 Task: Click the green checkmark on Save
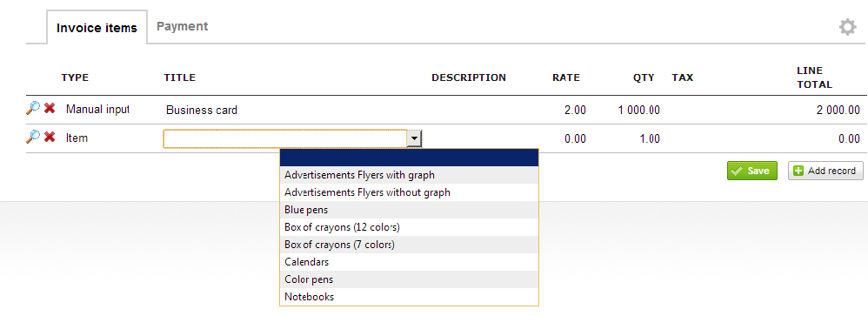(x=737, y=171)
